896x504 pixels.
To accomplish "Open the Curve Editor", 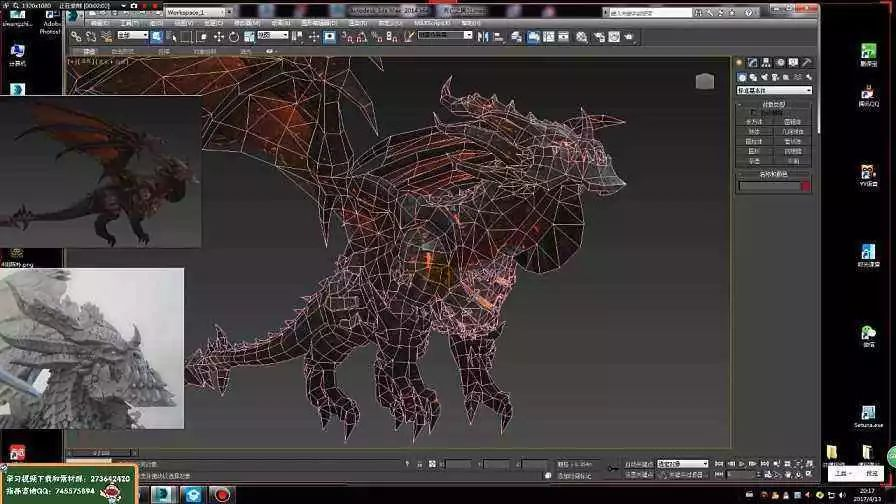I will 548,37.
